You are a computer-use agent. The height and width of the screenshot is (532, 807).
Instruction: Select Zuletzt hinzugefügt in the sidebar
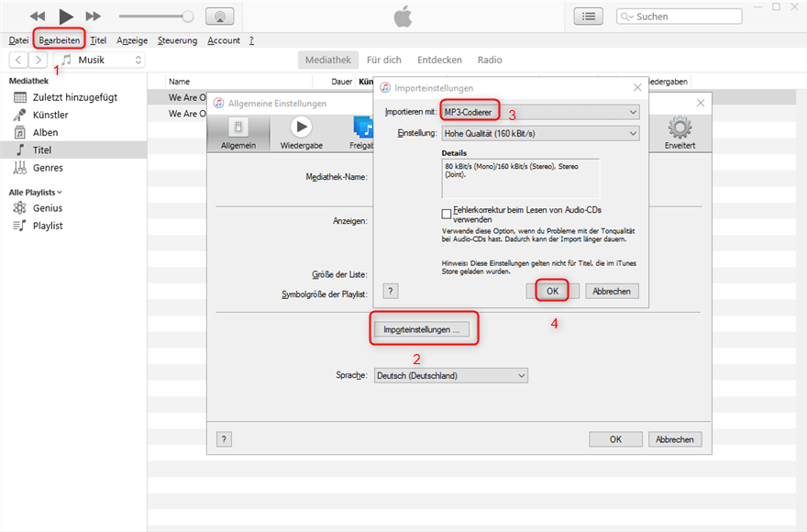point(73,97)
